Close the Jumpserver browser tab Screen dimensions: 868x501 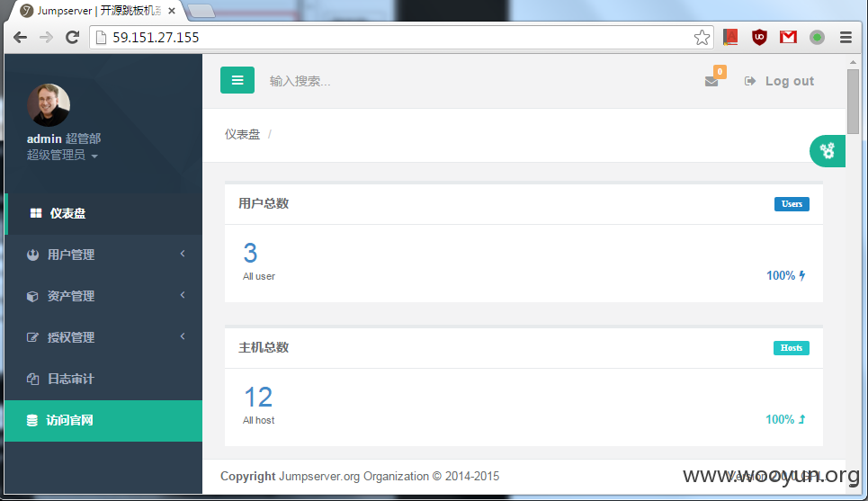[172, 11]
